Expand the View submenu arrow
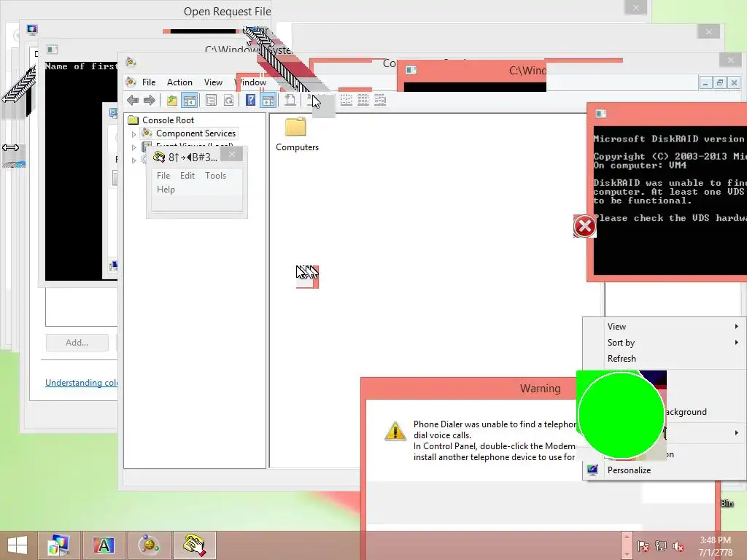The width and height of the screenshot is (747, 560). point(737,326)
